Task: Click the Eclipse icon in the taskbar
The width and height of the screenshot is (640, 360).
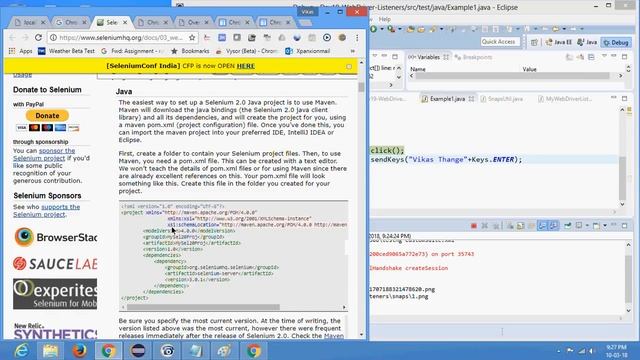Action: tap(138, 351)
